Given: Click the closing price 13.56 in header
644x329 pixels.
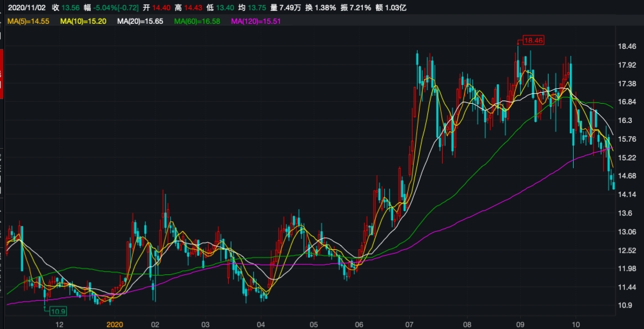Looking at the screenshot, I should click(72, 8).
